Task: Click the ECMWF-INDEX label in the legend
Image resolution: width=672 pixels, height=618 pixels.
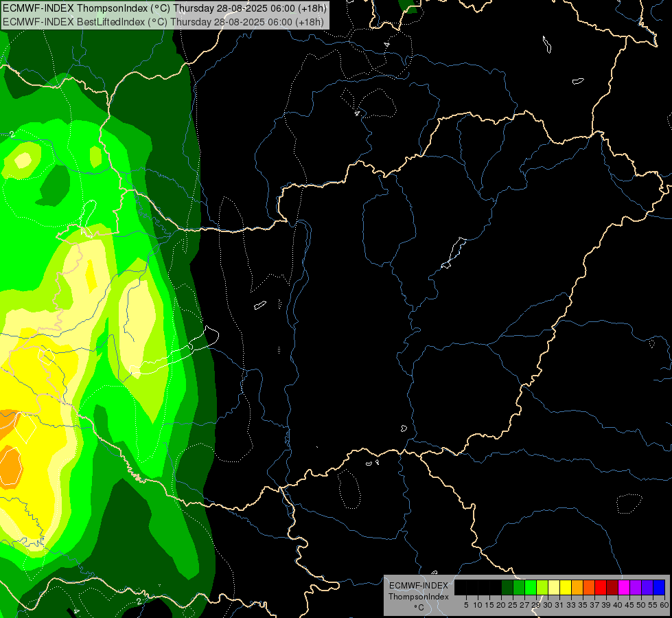Action: click(x=419, y=586)
